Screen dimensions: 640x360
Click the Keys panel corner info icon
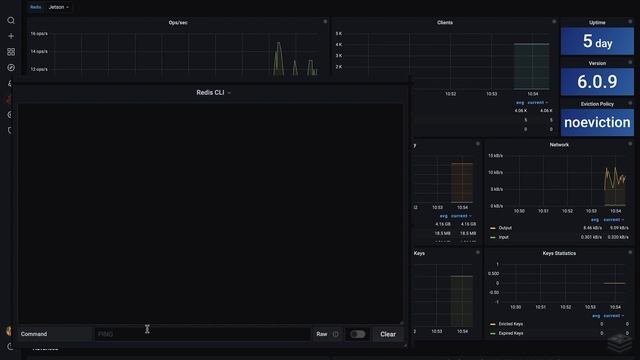[x=478, y=252]
